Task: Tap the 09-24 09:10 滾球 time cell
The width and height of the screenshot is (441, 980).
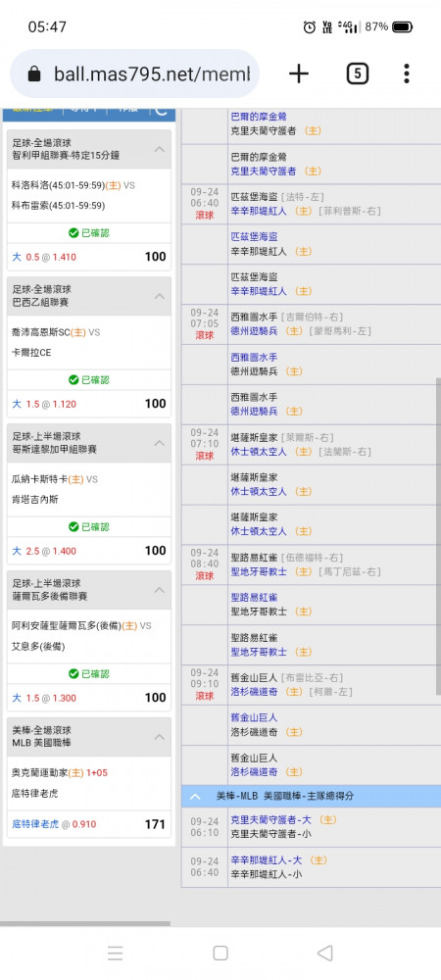Action: click(205, 685)
